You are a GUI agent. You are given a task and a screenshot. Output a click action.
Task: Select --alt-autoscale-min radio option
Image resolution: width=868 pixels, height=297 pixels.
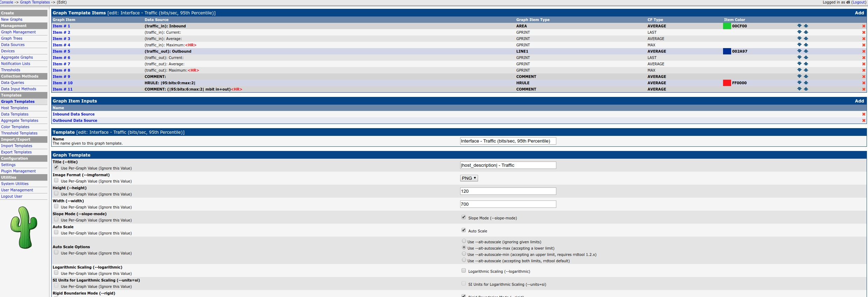pyautogui.click(x=464, y=254)
